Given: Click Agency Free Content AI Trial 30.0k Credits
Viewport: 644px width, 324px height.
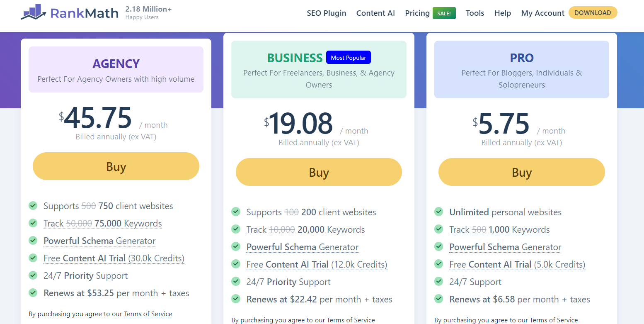Looking at the screenshot, I should 114,258.
